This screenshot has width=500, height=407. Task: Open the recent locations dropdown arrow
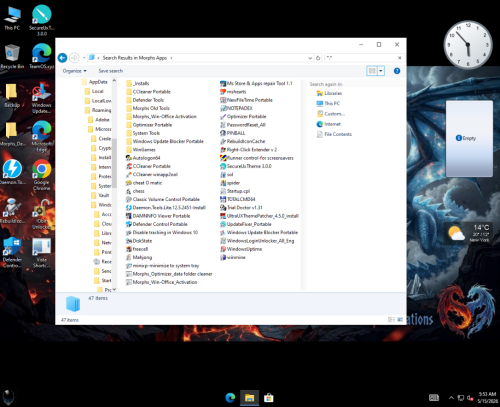click(84, 58)
